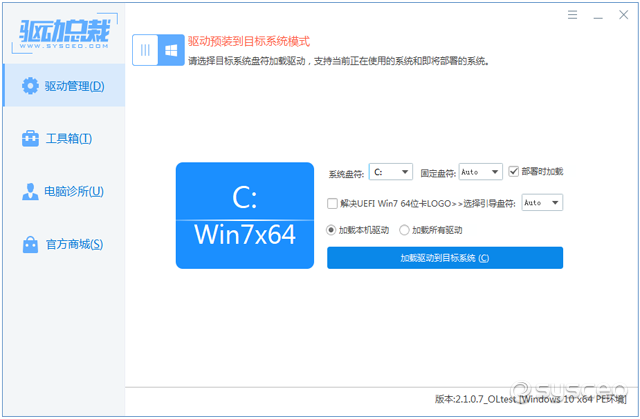The height and width of the screenshot is (419, 640).
Task: Uncheck the 部署时加载 checkbox
Action: click(x=513, y=171)
